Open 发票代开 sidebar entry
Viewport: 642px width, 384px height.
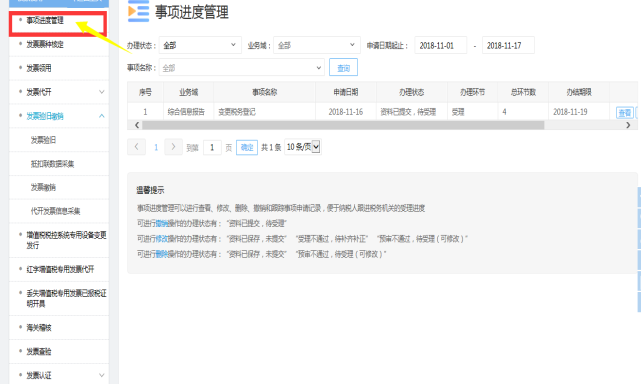click(x=39, y=92)
